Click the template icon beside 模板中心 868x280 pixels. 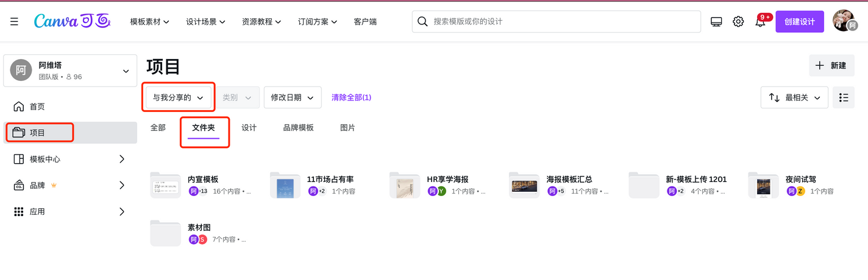click(19, 159)
